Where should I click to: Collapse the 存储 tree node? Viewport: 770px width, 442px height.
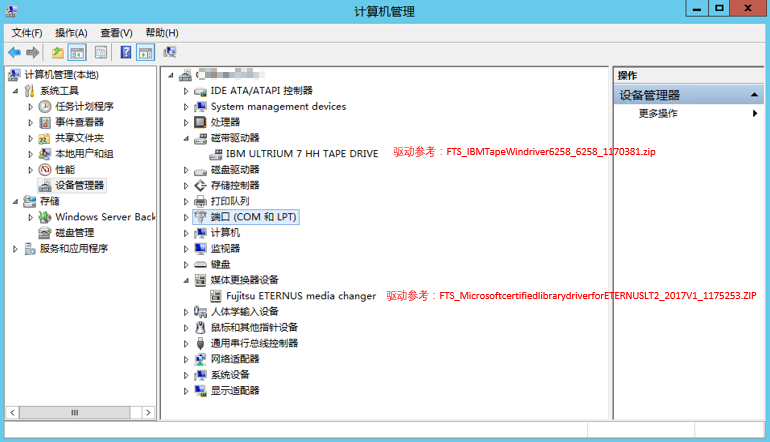[15, 201]
